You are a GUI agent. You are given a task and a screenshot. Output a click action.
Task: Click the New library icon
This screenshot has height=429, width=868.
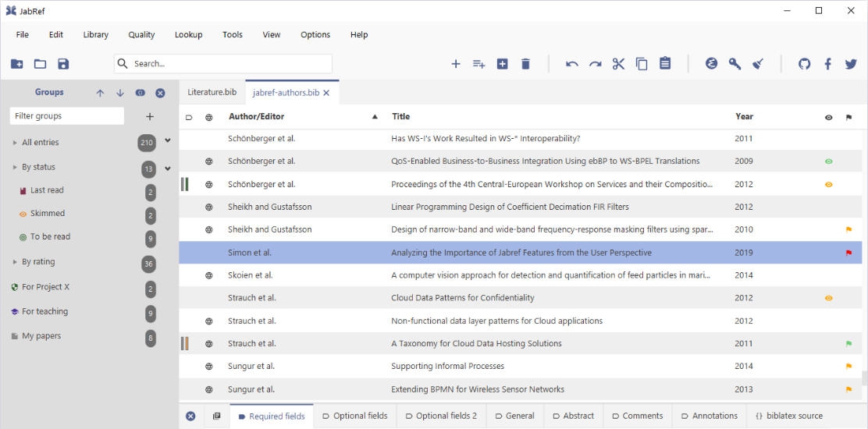pos(16,64)
